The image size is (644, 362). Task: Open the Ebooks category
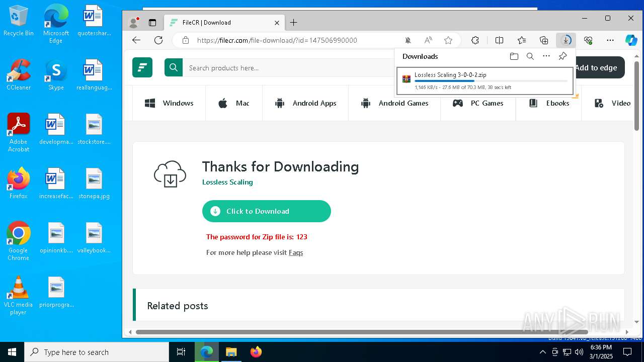pos(548,103)
